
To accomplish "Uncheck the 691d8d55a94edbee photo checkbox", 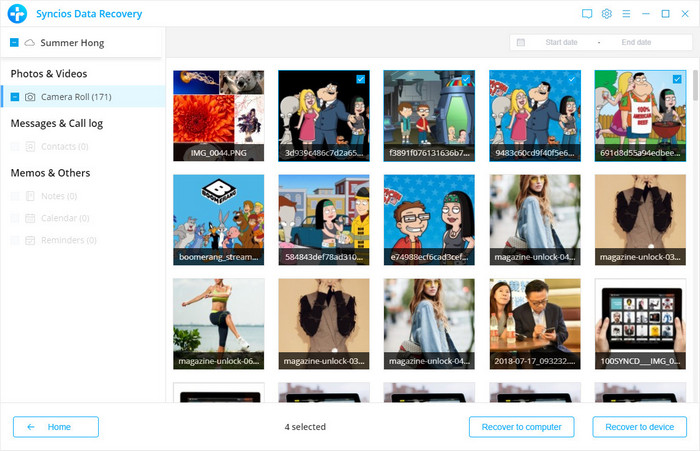I will tap(677, 79).
